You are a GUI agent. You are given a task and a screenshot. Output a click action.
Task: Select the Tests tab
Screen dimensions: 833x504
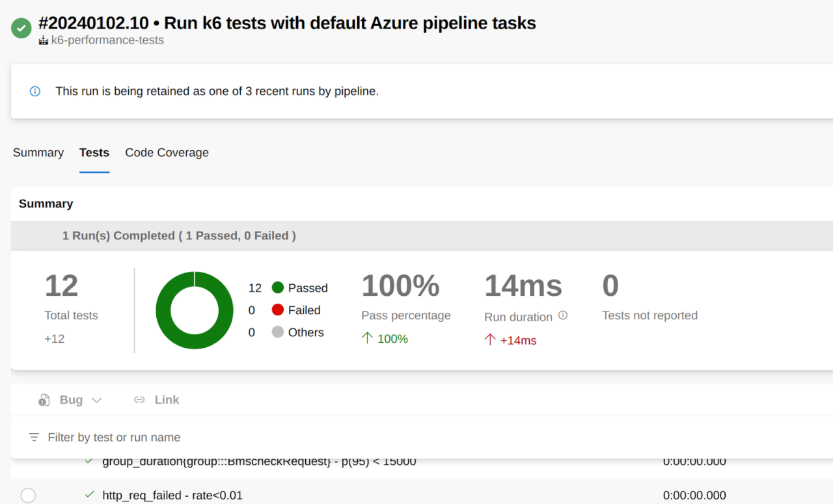94,152
